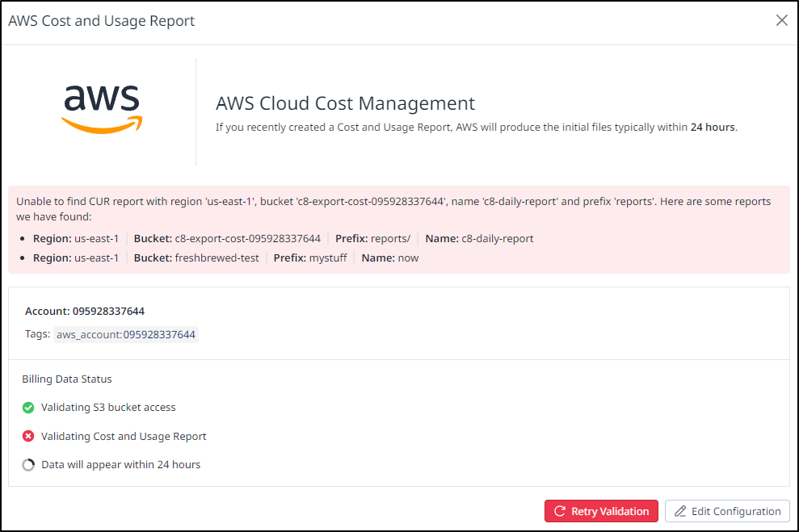Click the 'Tags:' label
This screenshot has height=532, width=799.
click(38, 334)
